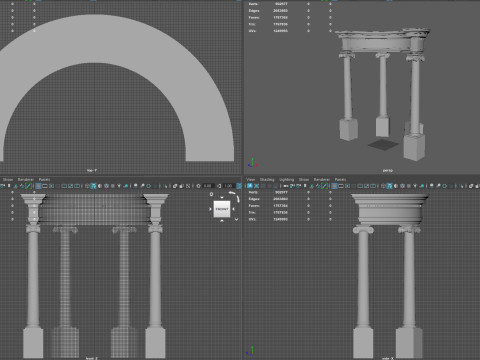480x360 pixels.
Task: Enable Smooth Shade All in side view
Action: pos(390,186)
